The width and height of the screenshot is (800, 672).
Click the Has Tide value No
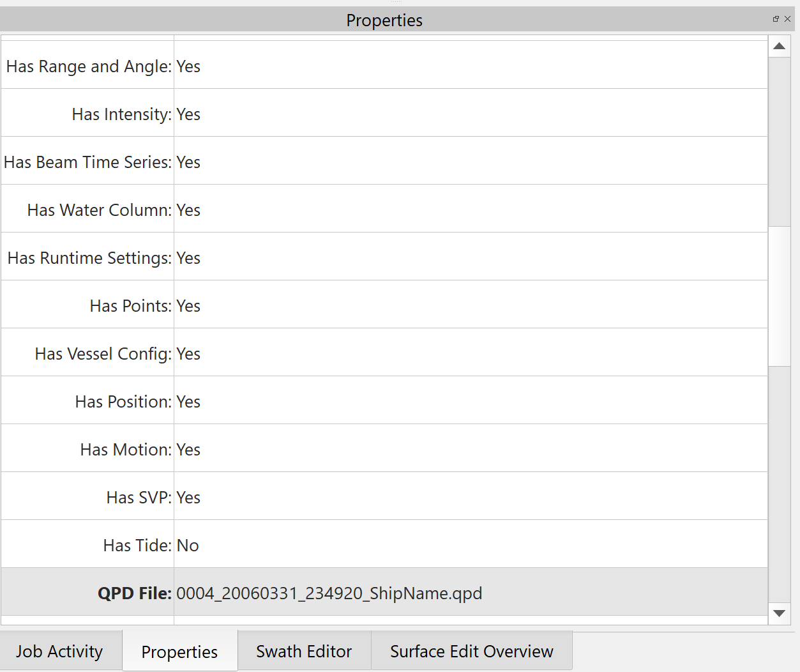188,545
